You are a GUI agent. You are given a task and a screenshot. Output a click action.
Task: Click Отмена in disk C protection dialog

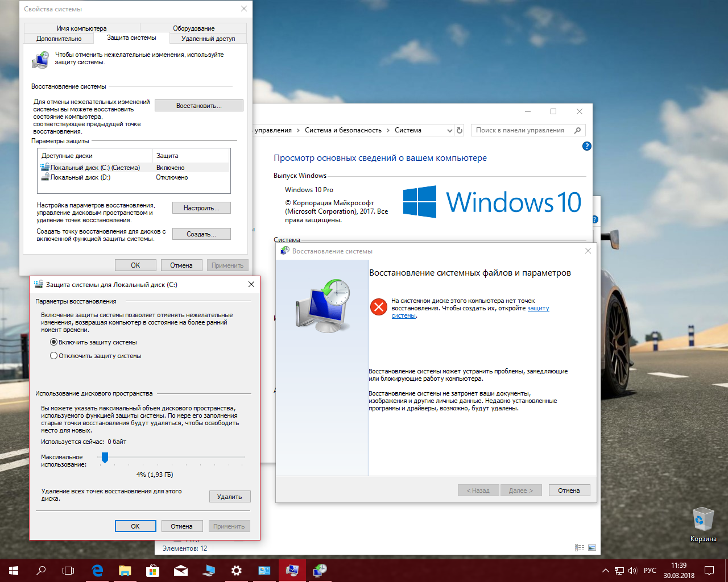[181, 526]
